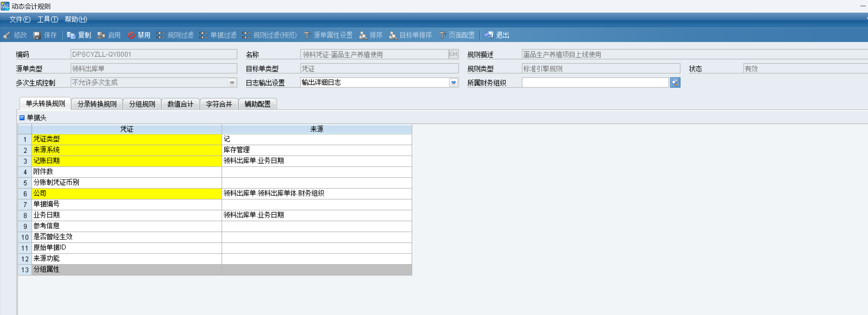The image size is (868, 315).
Task: Expand the 多次生成控制 dropdown arrow
Action: [232, 83]
